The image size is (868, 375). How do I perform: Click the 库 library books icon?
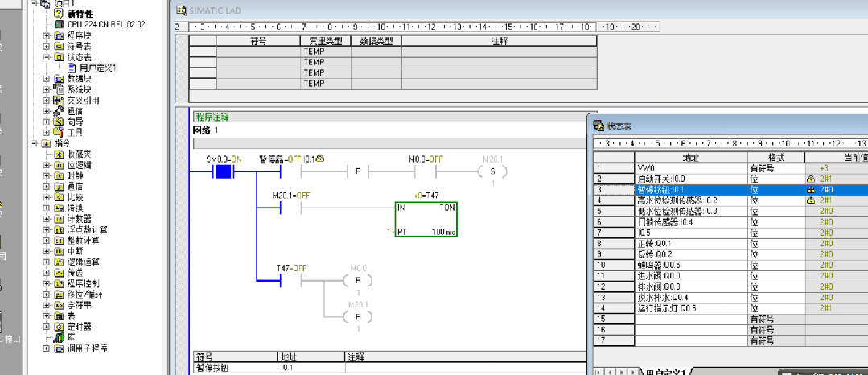pyautogui.click(x=60, y=337)
